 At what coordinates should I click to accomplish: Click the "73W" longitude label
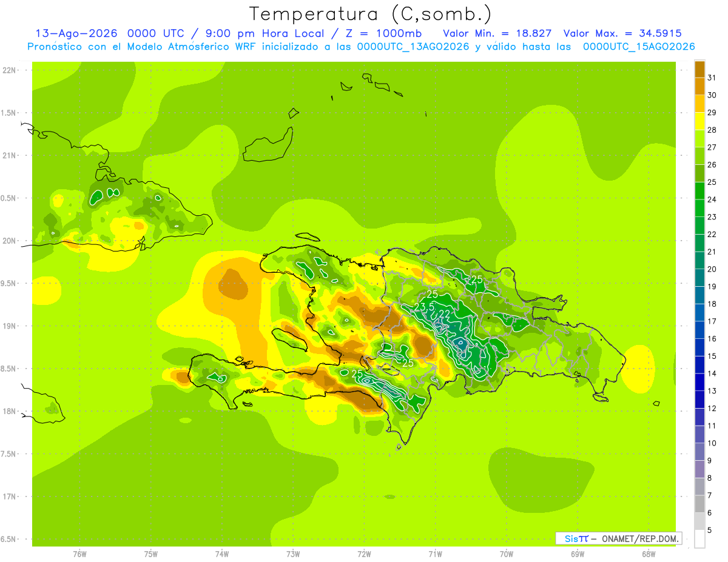[293, 554]
